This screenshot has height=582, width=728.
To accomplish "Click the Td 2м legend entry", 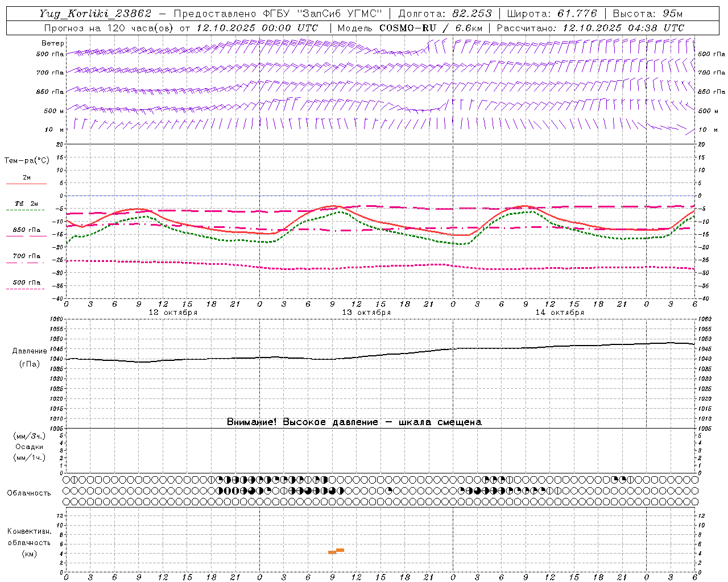I will click(x=26, y=203).
